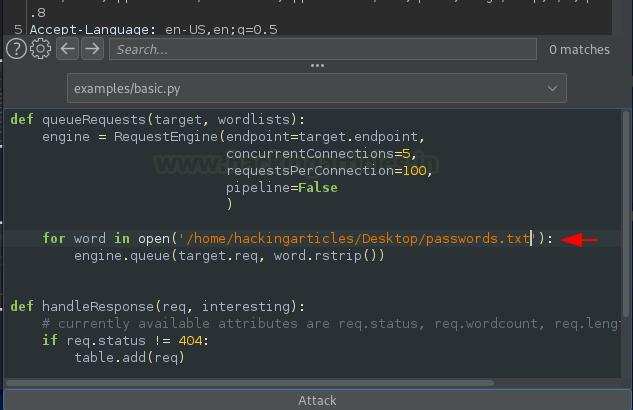
Task: Go to previous search match arrow
Action: point(67,49)
